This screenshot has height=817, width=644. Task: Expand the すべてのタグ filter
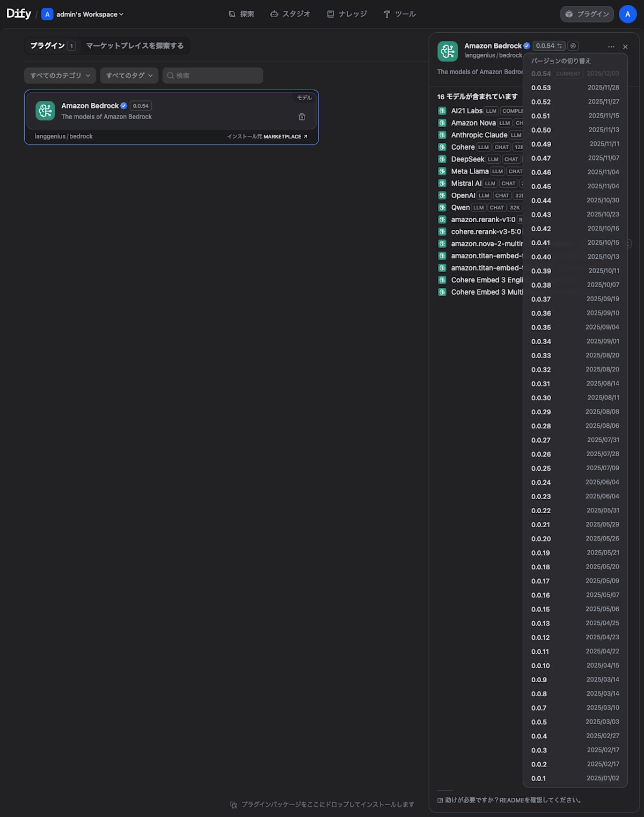pos(129,76)
